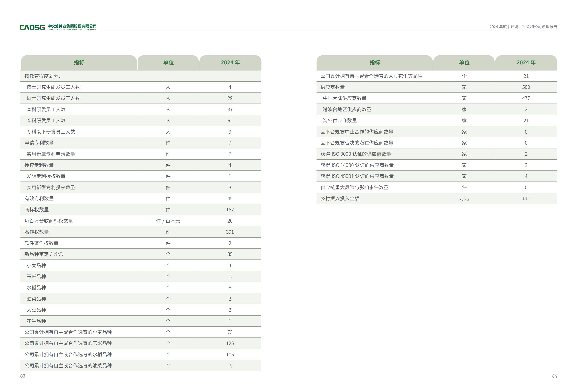Select the '中国大陆供应商数量' row label
Image resolution: width=578 pixels, height=392 pixels.
[345, 98]
